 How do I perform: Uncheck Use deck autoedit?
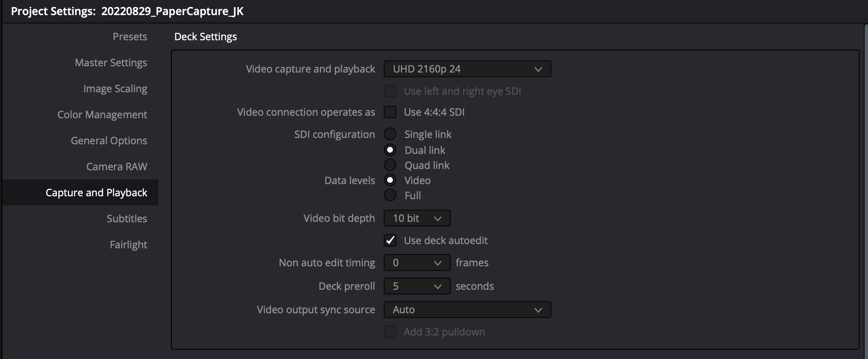pyautogui.click(x=390, y=240)
